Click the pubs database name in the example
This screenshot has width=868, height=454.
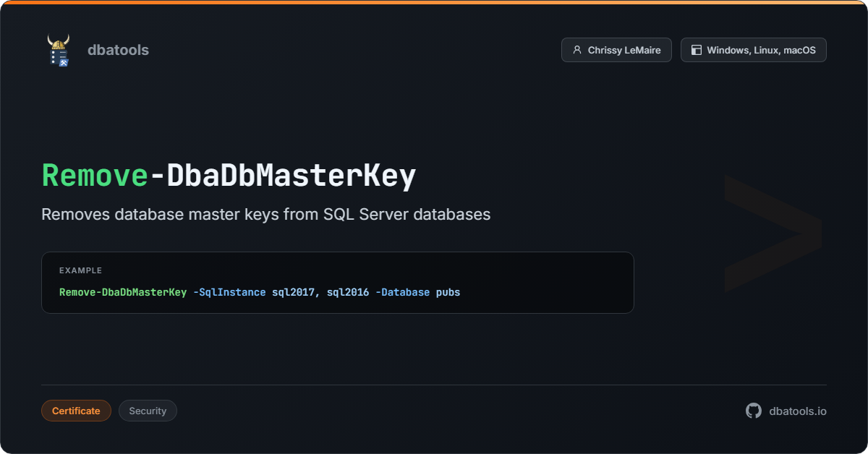448,292
